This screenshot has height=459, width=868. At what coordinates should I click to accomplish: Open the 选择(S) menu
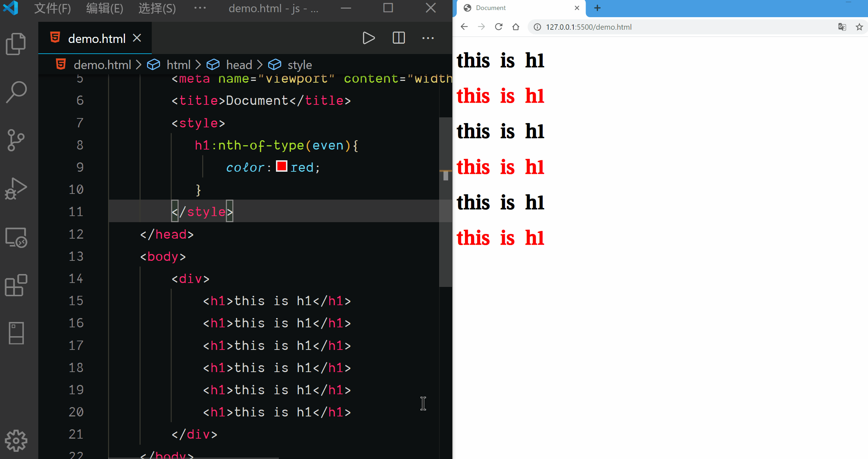(x=157, y=8)
